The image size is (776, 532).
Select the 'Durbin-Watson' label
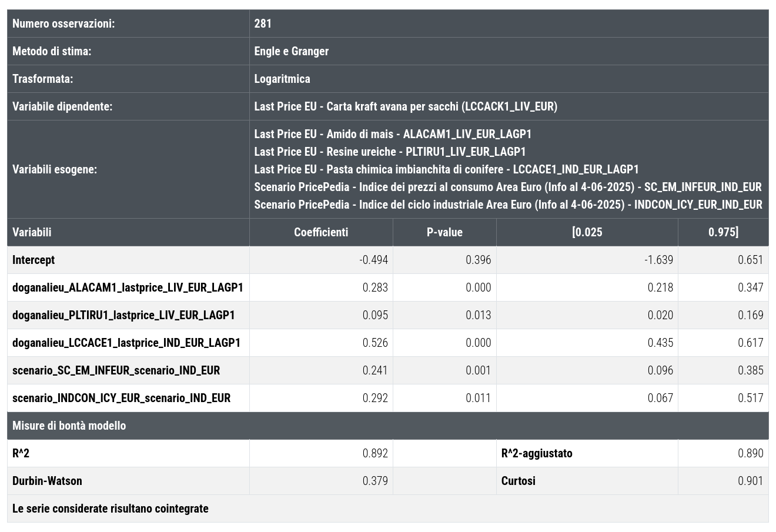tap(47, 481)
